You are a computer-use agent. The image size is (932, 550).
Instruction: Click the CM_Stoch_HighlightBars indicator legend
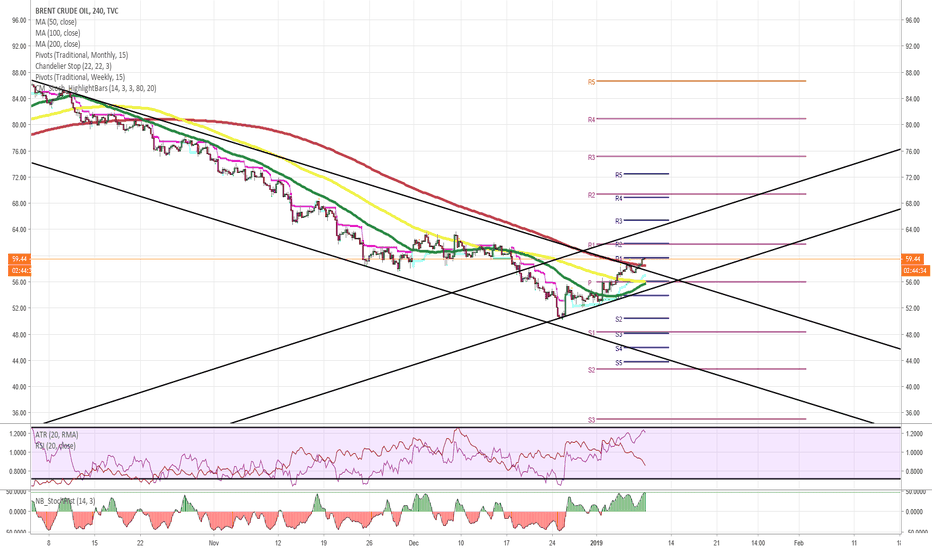96,88
